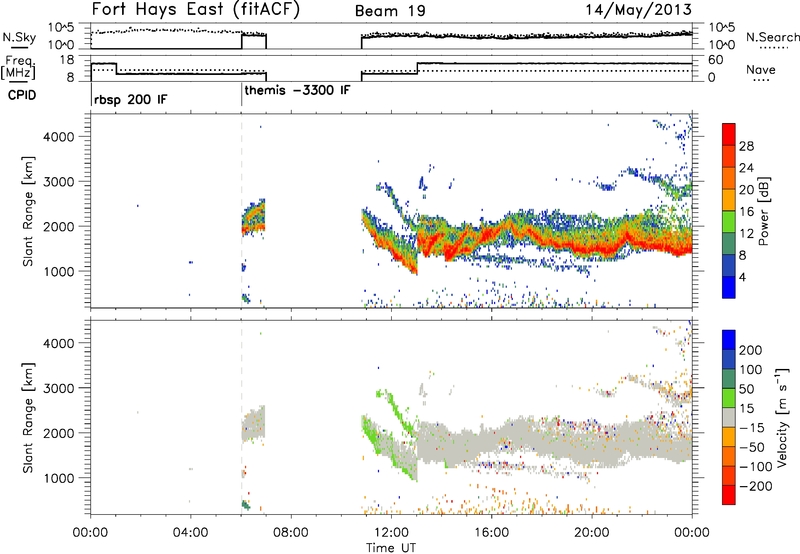Click themis-mode echo patch in power panel
The width and height of the screenshot is (800, 554).
tap(254, 217)
